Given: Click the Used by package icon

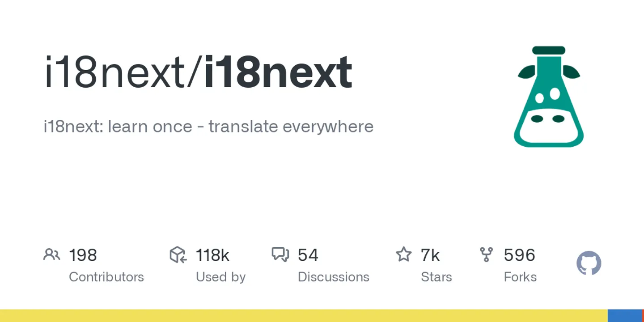Looking at the screenshot, I should click(x=178, y=255).
